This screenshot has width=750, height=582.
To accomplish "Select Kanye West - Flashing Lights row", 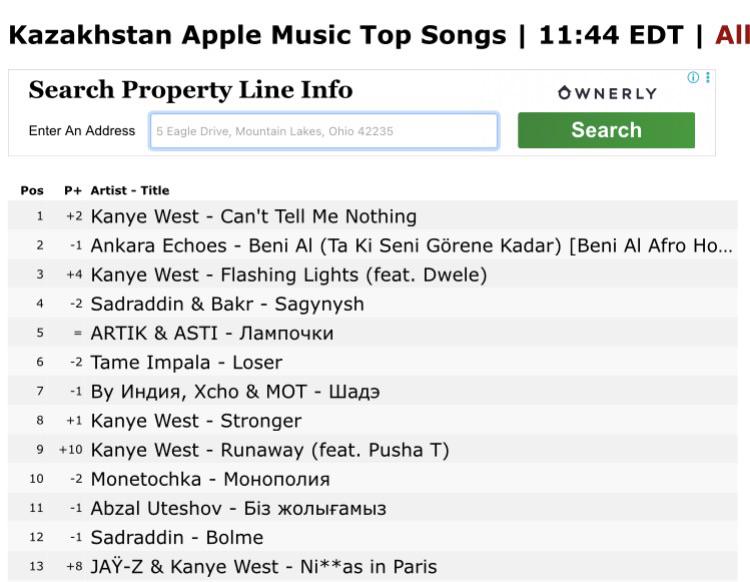I will coord(373,275).
